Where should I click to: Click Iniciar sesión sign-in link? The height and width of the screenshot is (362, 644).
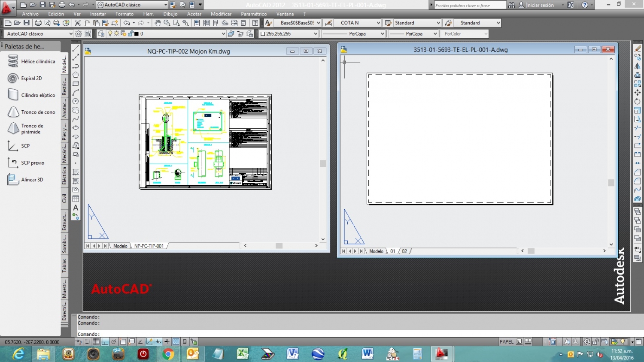[x=540, y=5]
